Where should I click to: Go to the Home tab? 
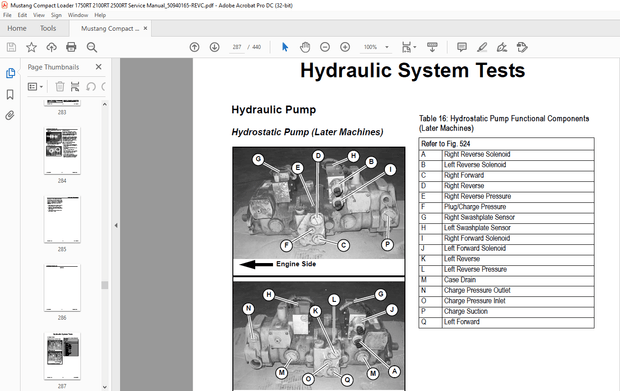pyautogui.click(x=17, y=28)
